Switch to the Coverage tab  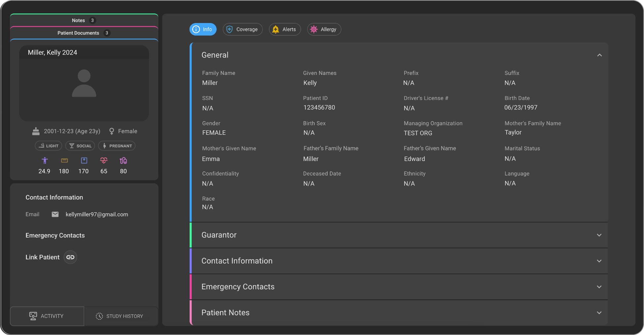tap(243, 29)
